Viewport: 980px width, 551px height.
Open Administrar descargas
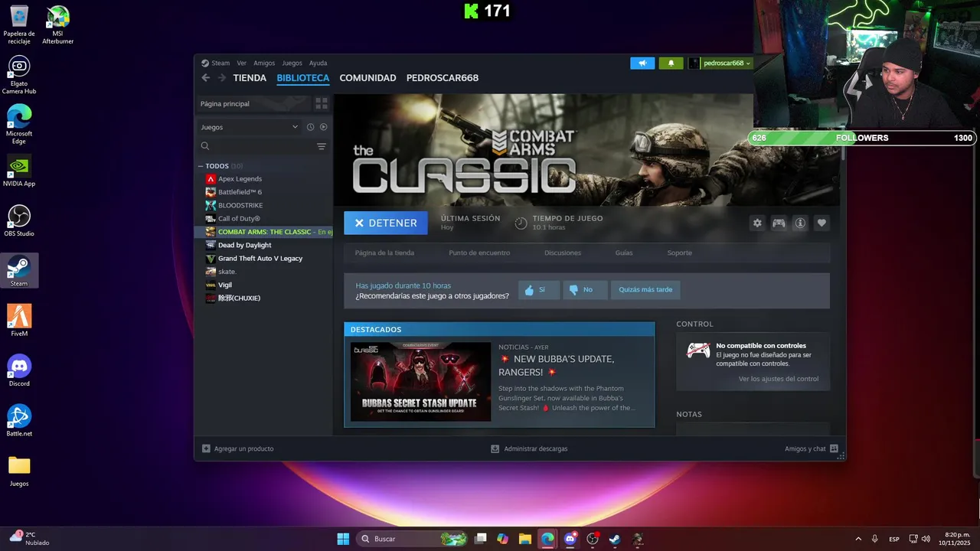(x=529, y=448)
